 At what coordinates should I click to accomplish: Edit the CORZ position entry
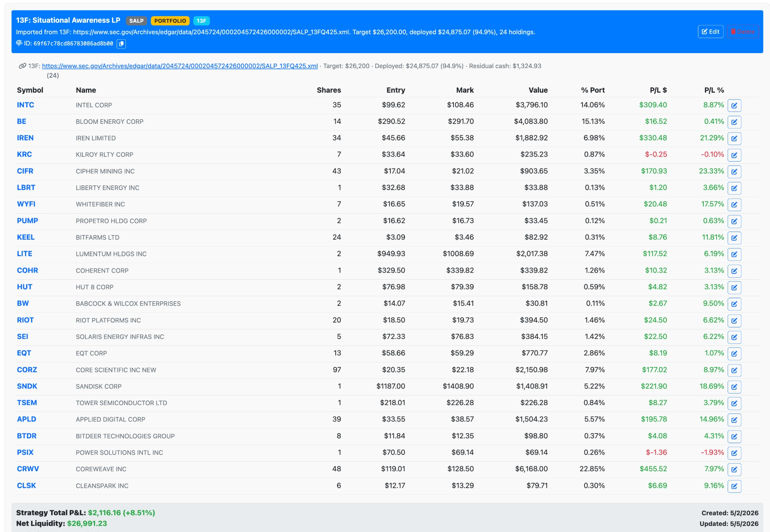point(734,370)
